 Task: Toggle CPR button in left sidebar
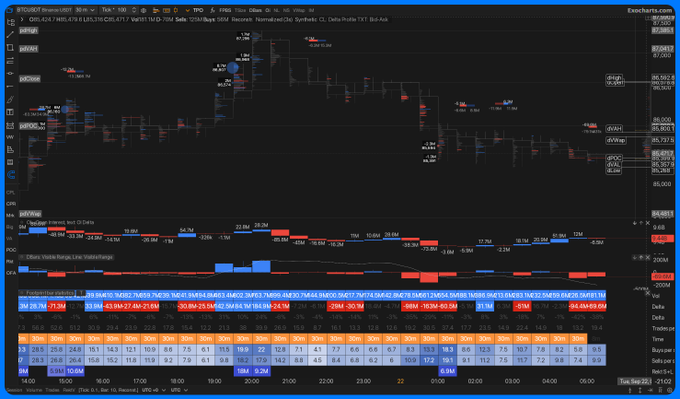click(x=10, y=203)
